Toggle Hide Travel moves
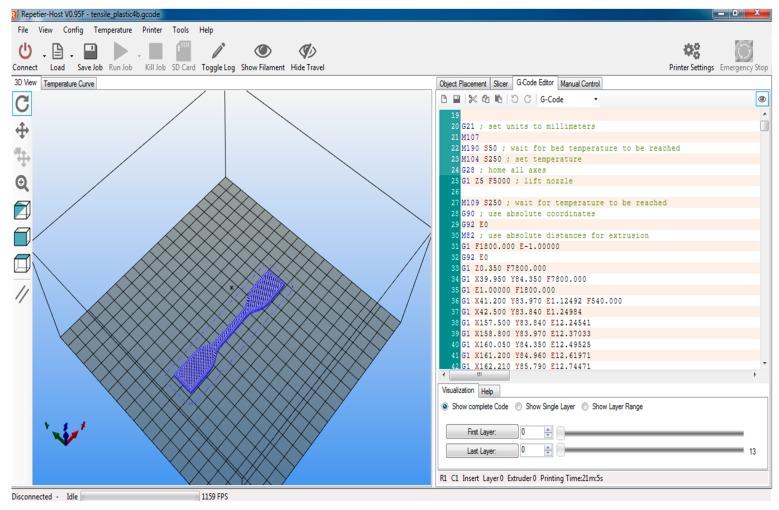The image size is (779, 510). pyautogui.click(x=307, y=51)
